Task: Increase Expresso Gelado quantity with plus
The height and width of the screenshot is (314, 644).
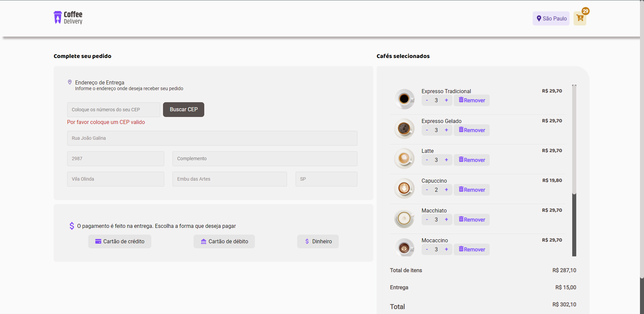Action: 446,130
